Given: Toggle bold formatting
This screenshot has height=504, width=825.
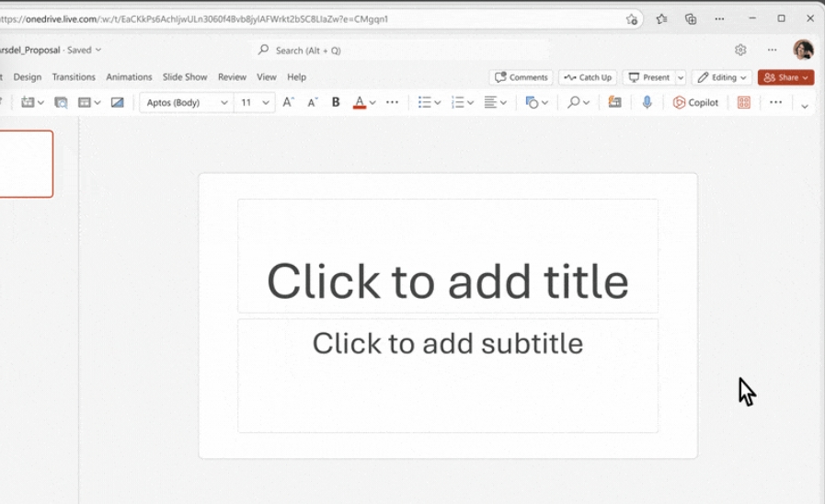Looking at the screenshot, I should coord(336,103).
